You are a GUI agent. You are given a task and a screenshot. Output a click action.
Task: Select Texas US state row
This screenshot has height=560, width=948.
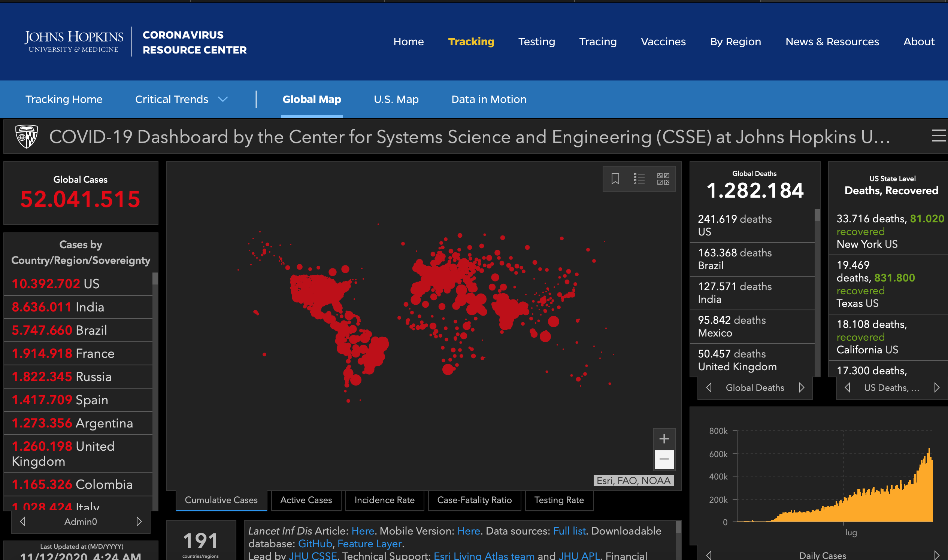(888, 284)
